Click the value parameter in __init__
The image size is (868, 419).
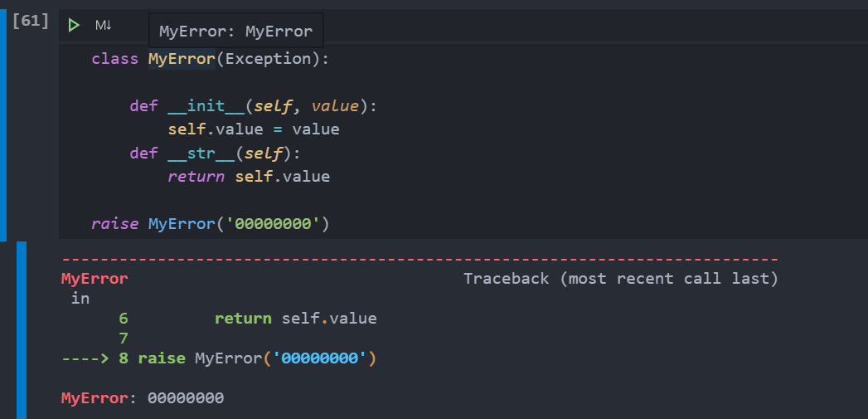(335, 106)
